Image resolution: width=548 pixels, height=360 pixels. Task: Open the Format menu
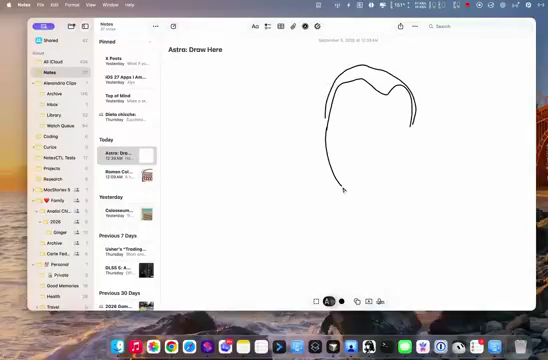coord(72,5)
